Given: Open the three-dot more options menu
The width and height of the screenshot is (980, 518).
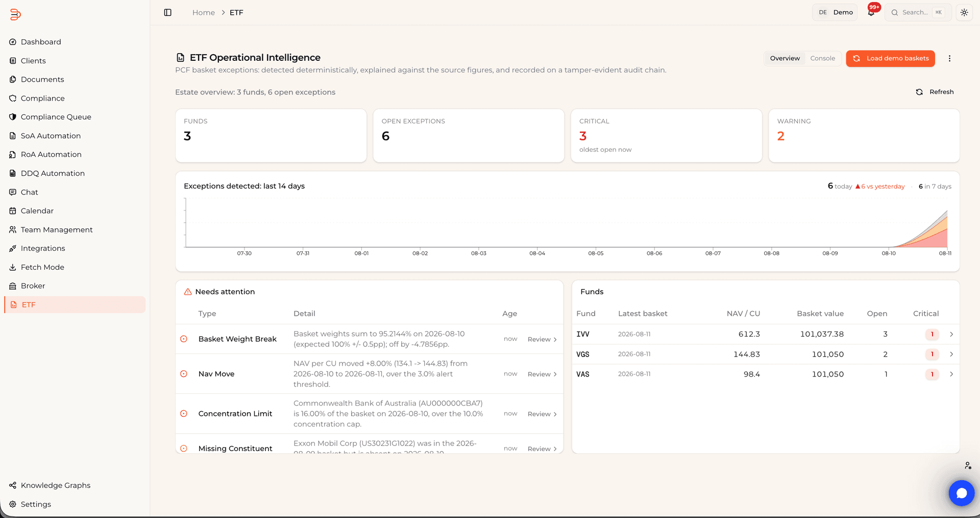Looking at the screenshot, I should tap(949, 58).
